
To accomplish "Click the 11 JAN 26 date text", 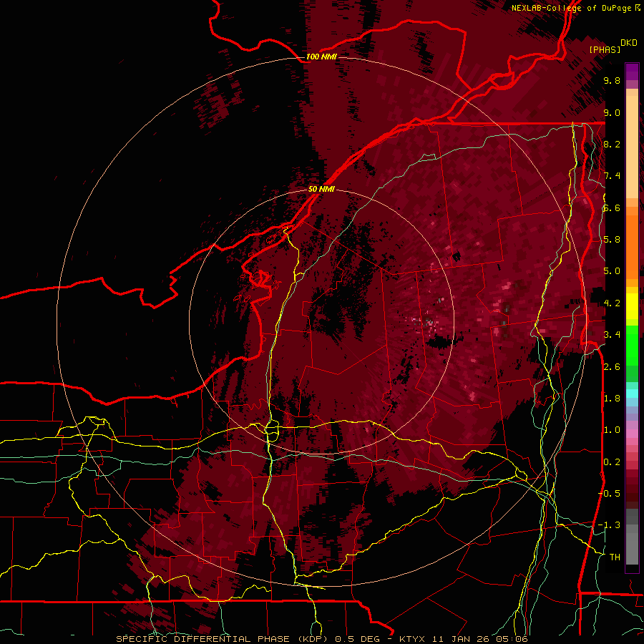I will pyautogui.click(x=459, y=639).
